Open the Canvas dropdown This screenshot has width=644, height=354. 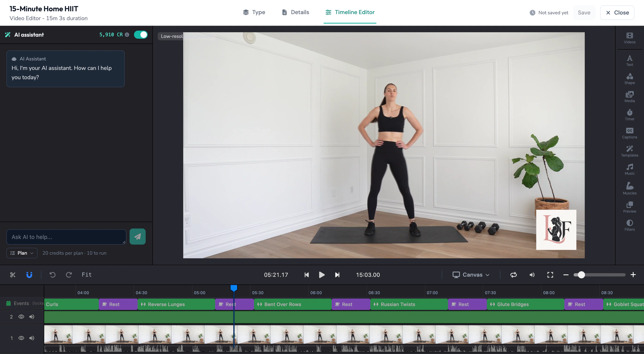(x=471, y=275)
